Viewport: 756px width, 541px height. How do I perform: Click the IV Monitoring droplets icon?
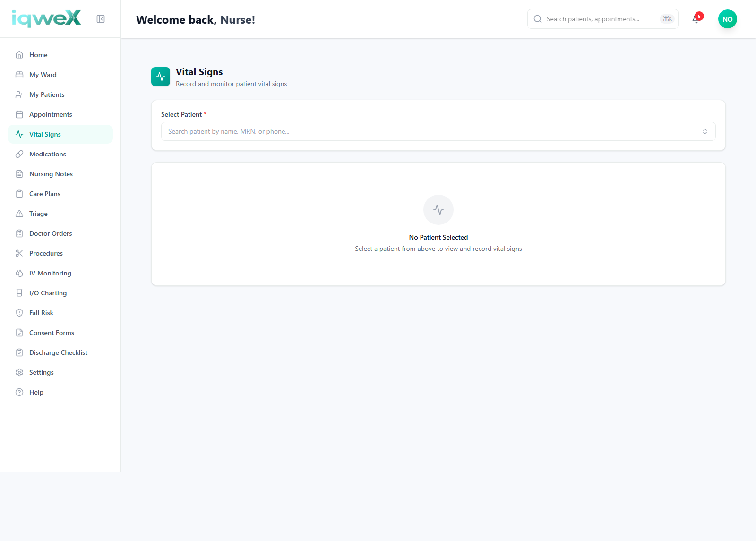[x=19, y=273]
